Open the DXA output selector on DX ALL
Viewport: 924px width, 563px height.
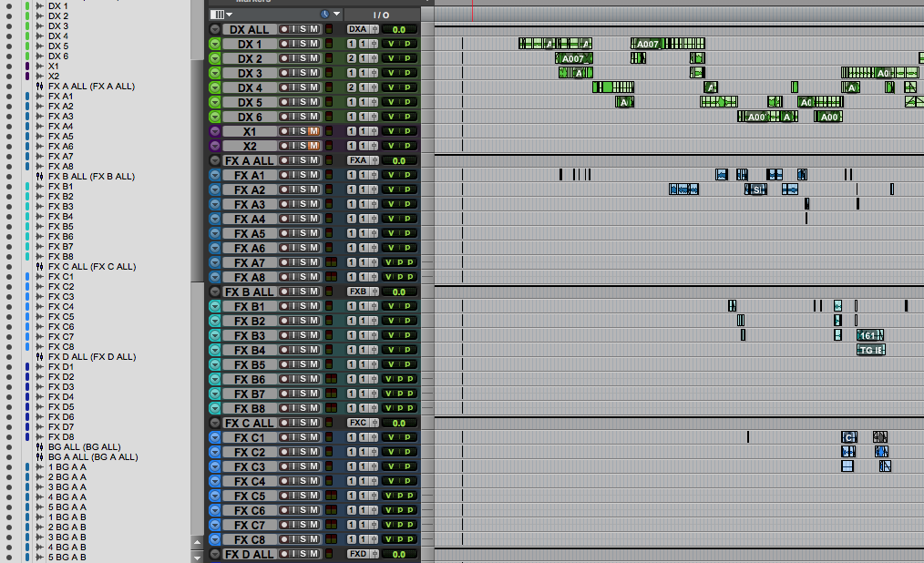coord(358,29)
